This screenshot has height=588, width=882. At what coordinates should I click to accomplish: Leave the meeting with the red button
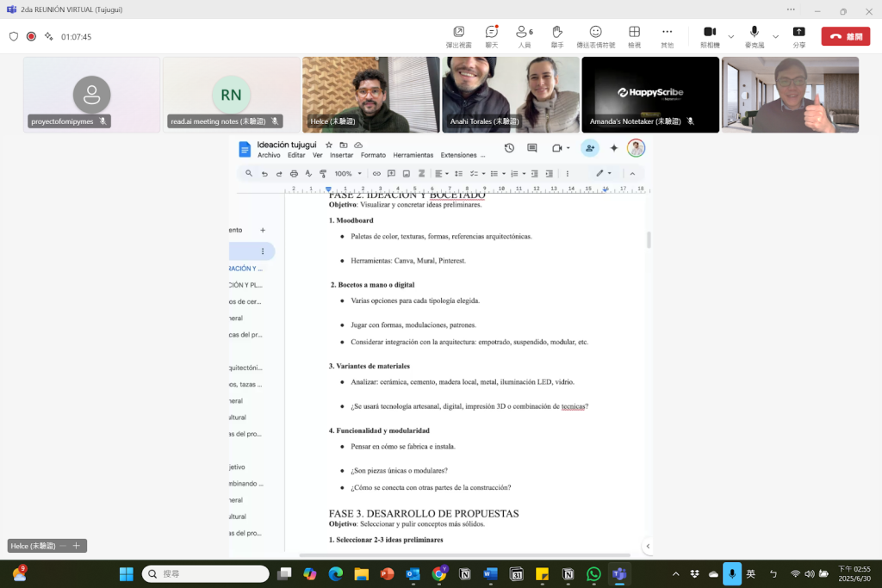click(x=845, y=36)
